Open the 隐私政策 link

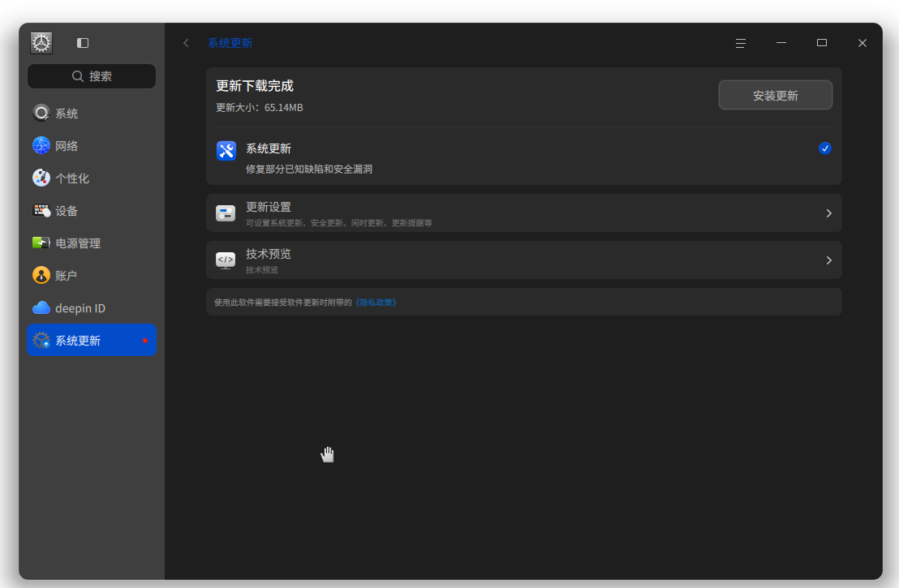(x=376, y=303)
